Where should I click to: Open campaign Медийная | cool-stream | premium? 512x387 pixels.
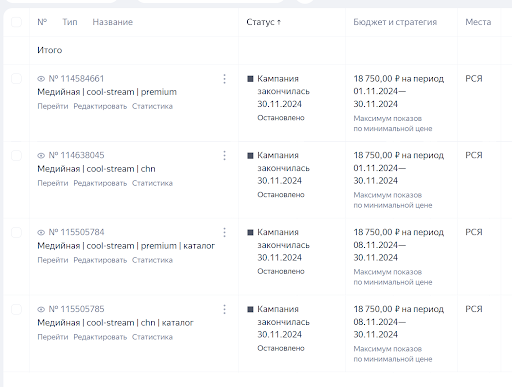[x=107, y=92]
